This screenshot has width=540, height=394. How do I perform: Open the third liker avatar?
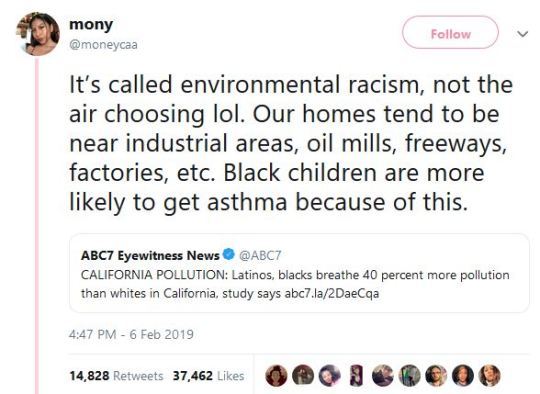[x=330, y=375]
